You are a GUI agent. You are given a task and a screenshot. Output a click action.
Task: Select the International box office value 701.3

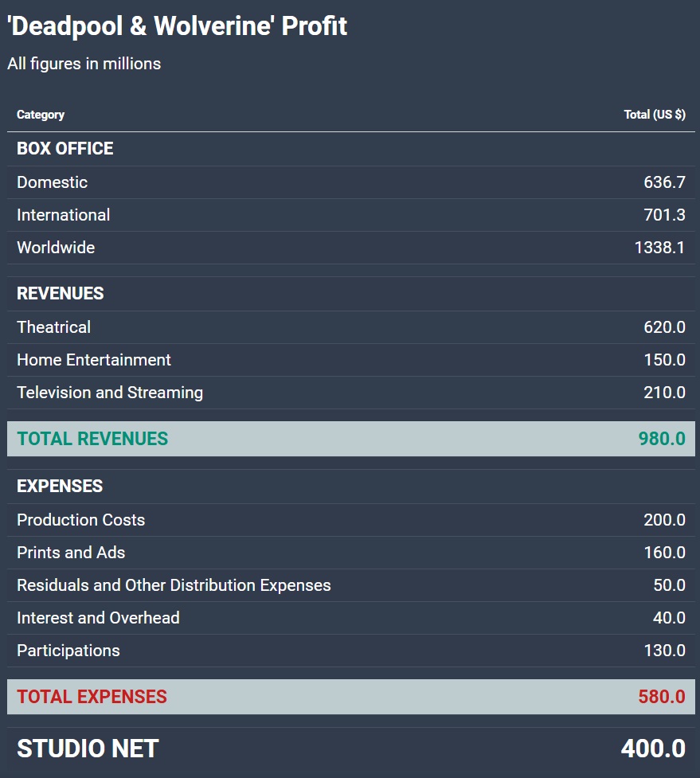664,215
